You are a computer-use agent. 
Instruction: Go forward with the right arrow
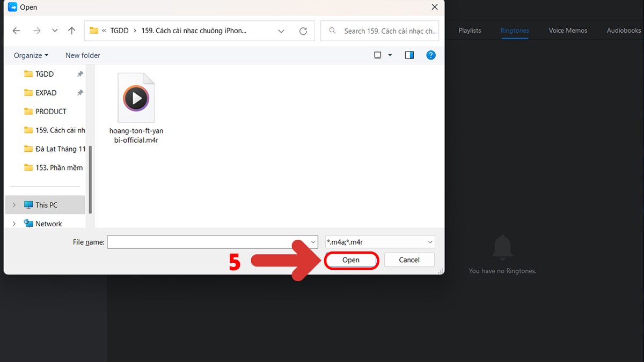[x=36, y=31]
